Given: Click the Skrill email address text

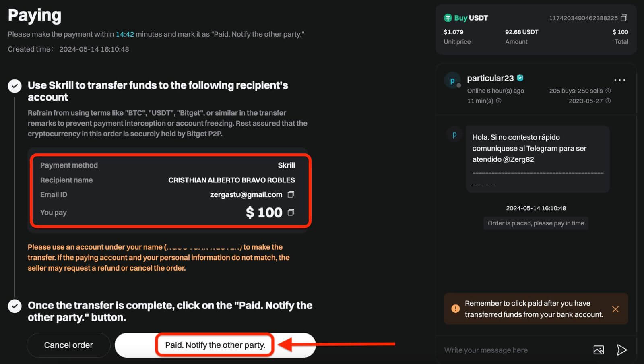Looking at the screenshot, I should point(246,194).
